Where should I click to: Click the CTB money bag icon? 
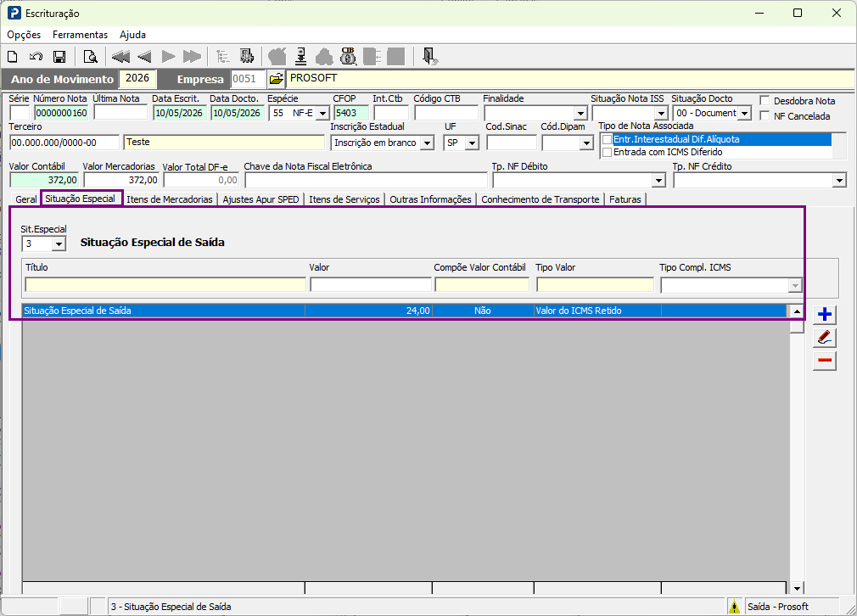point(348,56)
